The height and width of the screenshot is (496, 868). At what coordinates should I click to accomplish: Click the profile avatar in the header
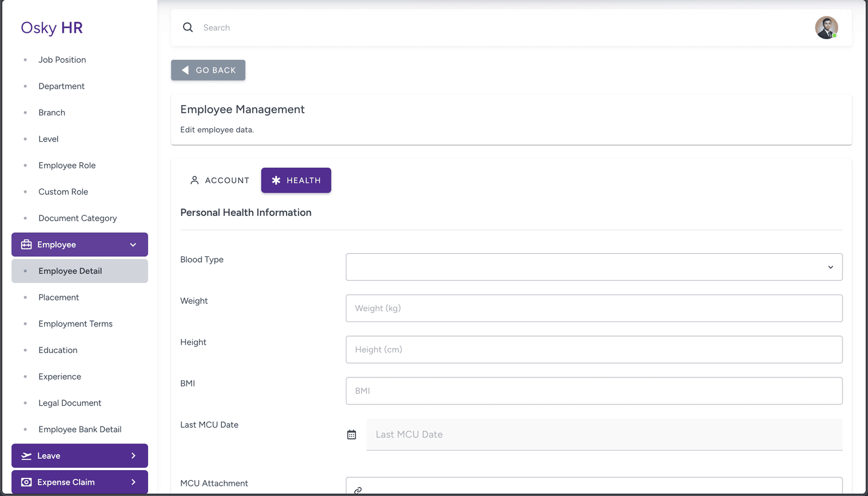tap(826, 27)
